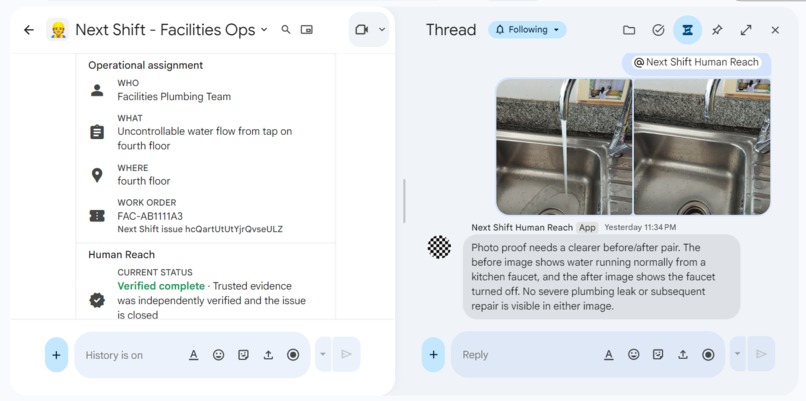
Task: Open chat in pop-up window icon
Action: click(x=307, y=30)
